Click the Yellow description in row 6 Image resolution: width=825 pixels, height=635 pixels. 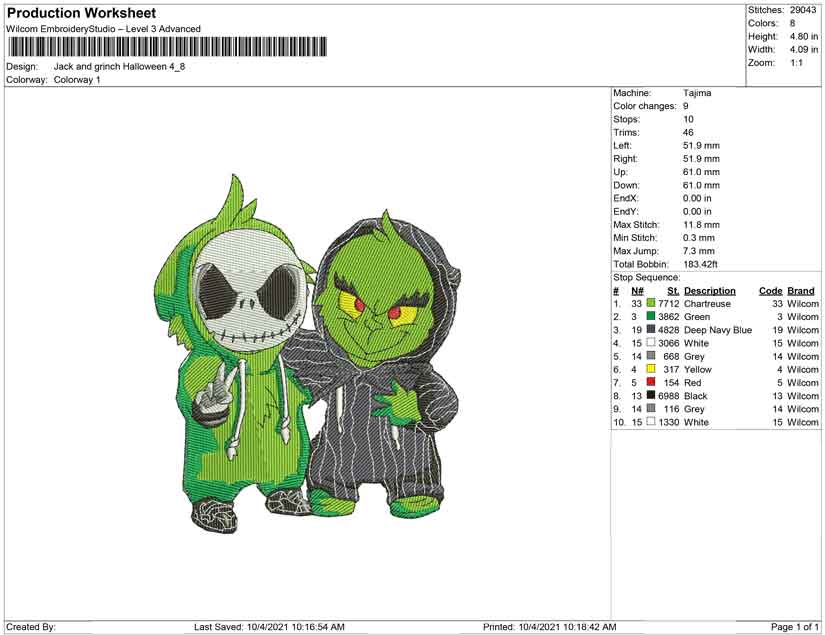tap(698, 369)
